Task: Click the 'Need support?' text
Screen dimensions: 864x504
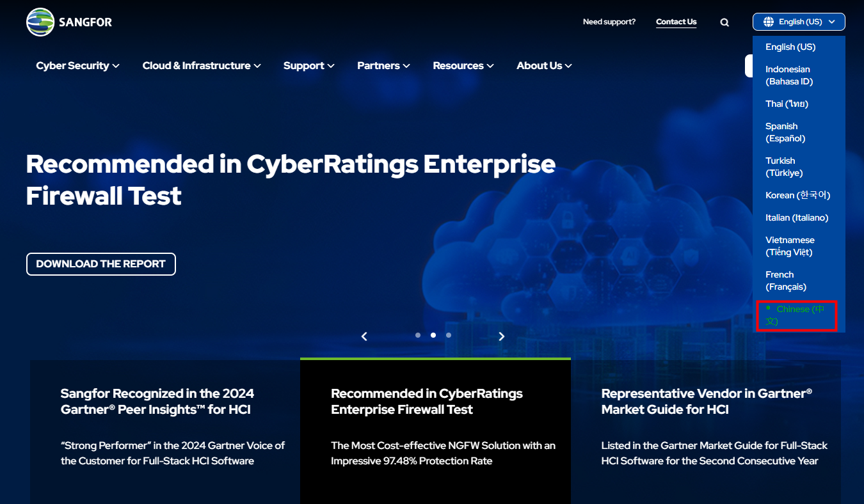Action: pyautogui.click(x=609, y=22)
